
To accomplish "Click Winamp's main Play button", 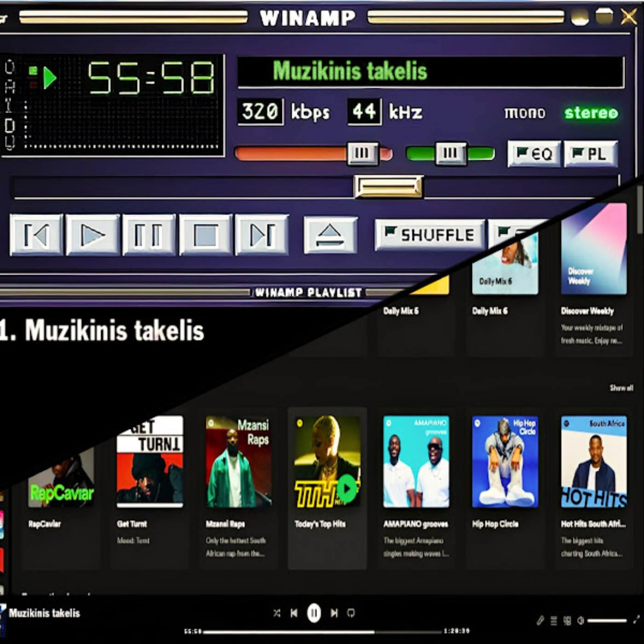I will [x=93, y=235].
